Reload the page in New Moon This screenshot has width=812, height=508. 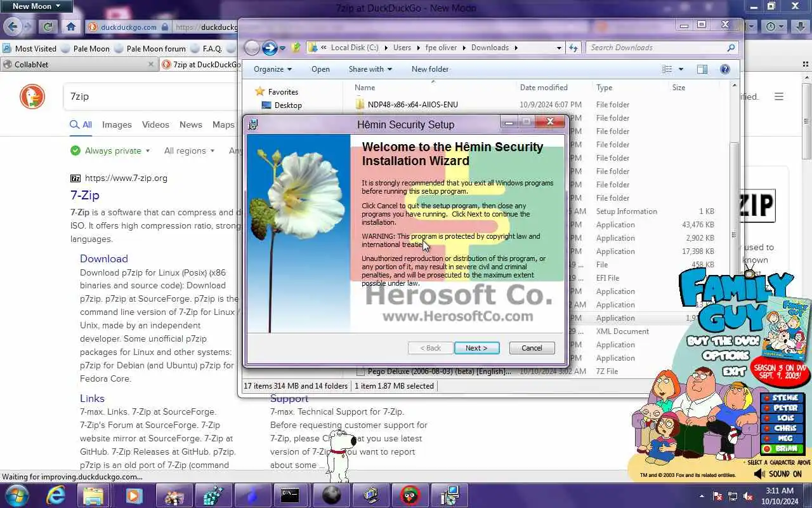point(48,27)
